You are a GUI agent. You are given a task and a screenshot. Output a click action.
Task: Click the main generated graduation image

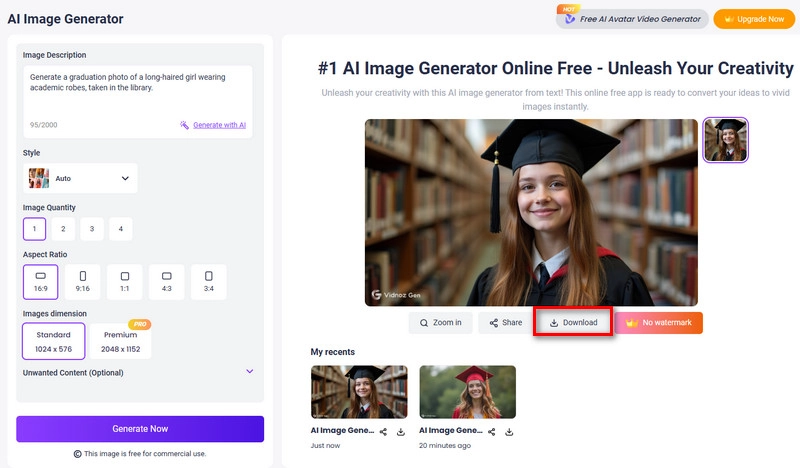pyautogui.click(x=531, y=212)
